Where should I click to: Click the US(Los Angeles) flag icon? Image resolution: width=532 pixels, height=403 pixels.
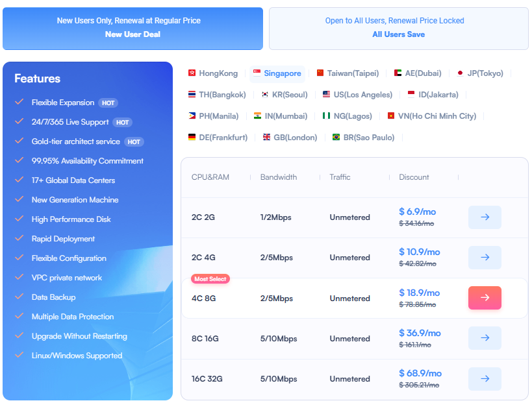click(325, 94)
